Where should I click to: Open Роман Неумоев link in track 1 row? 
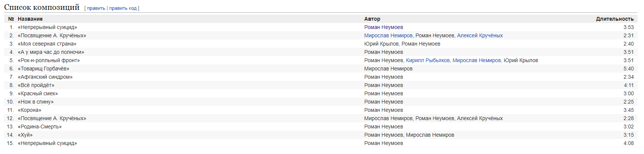[384, 27]
